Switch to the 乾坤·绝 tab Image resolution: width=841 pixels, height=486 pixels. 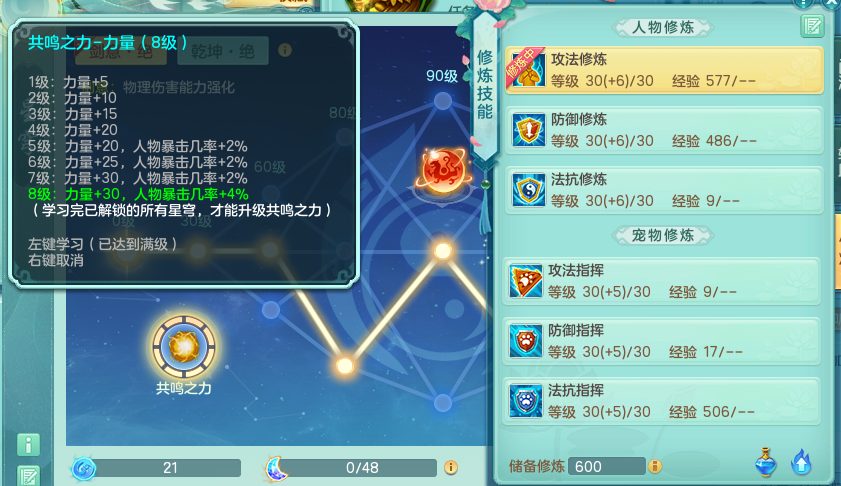coord(223,51)
